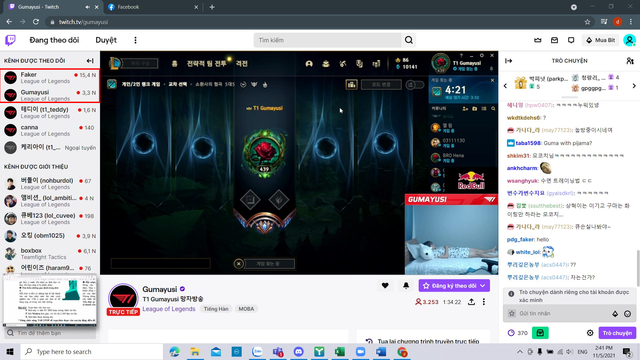
Task: Click the channel points balance 370
Action: [518, 333]
